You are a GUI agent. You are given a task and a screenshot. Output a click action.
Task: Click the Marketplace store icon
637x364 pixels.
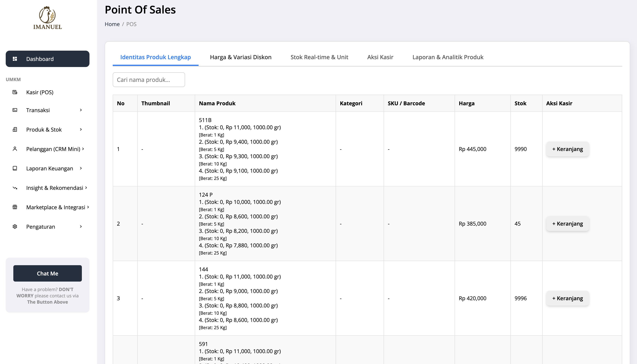coord(15,207)
